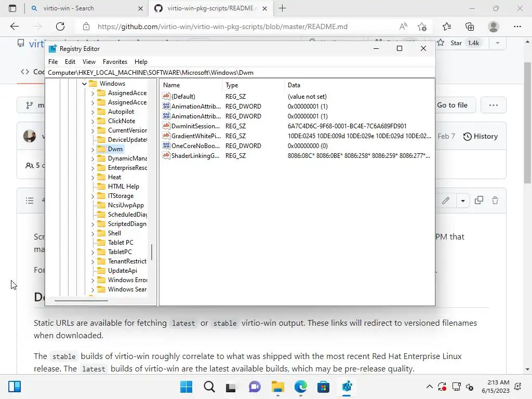Expand the Autopilot registry key
This screenshot has height=399, width=532.
coord(92,112)
